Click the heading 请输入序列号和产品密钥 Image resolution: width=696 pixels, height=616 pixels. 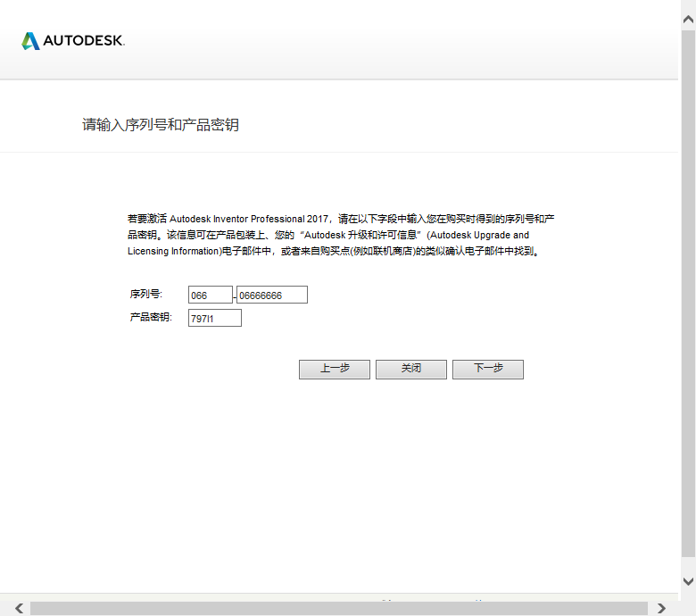[161, 125]
